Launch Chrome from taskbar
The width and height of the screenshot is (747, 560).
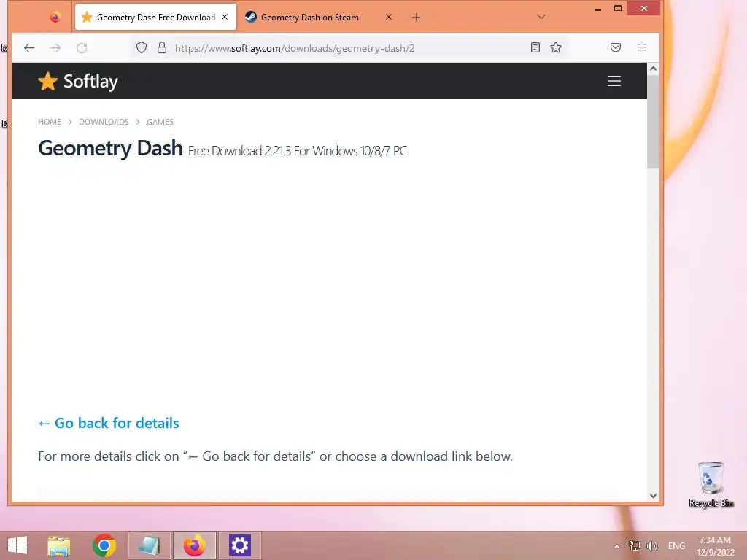tap(104, 545)
